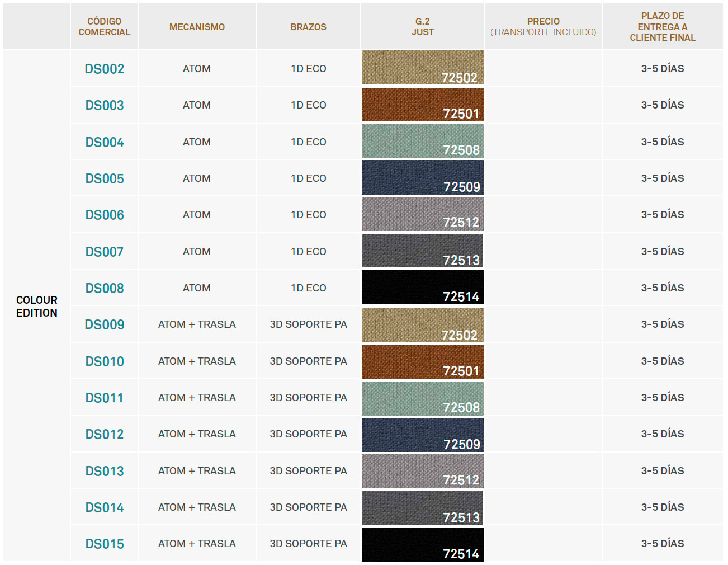Click product code DS006
728x565 pixels.
(105, 215)
